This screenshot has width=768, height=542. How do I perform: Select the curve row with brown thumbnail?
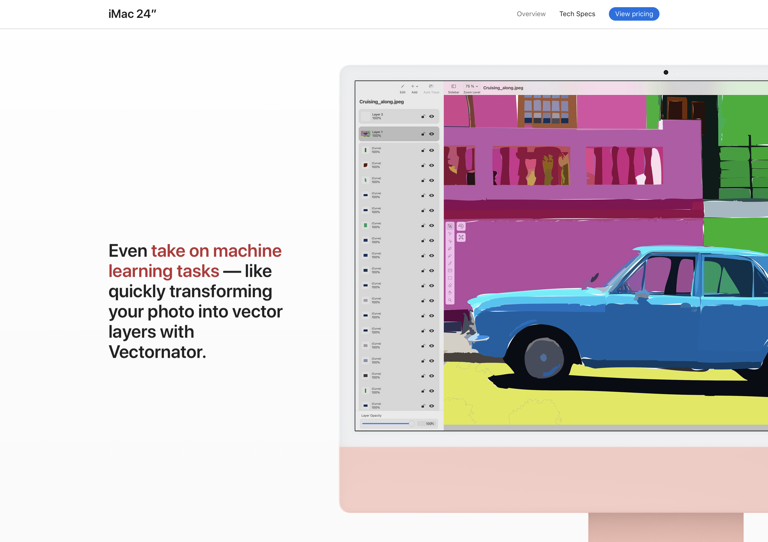tap(399, 165)
